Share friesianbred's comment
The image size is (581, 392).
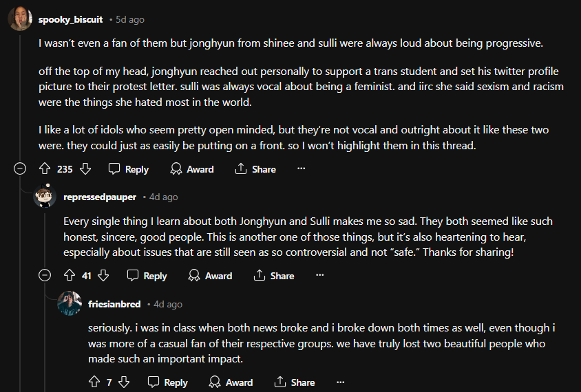pos(295,382)
